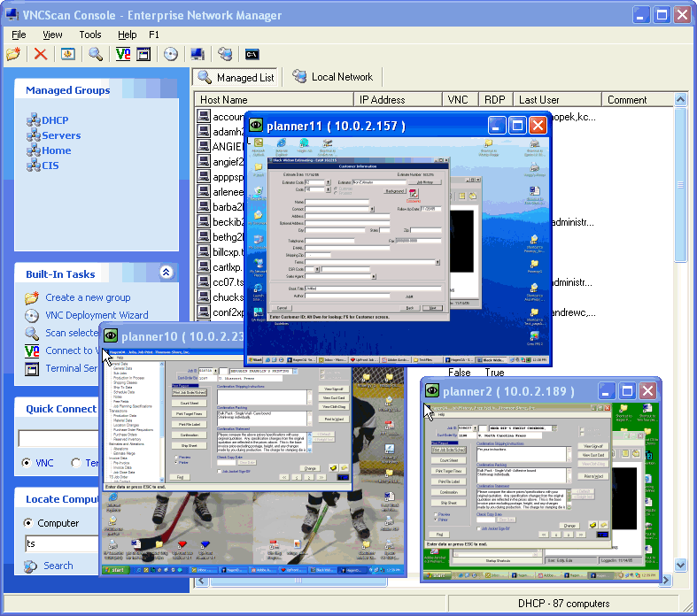Open the Help menu
Image resolution: width=697 pixels, height=616 pixels.
[128, 35]
